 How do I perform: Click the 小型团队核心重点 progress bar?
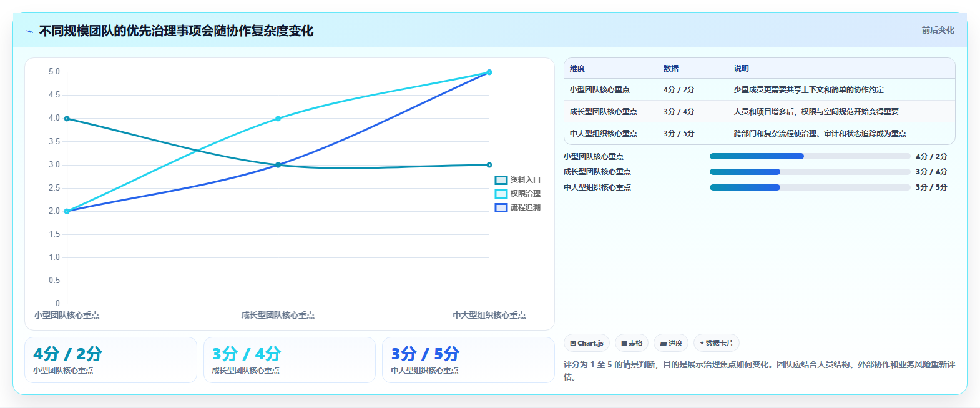810,156
